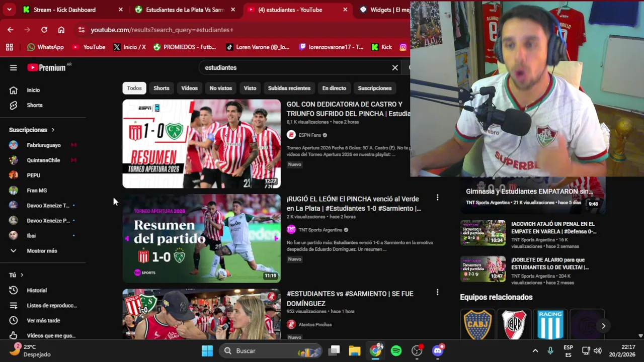Viewport: 644px width, 362px height.
Task: Select the En directo filter chip
Action: coord(334,88)
